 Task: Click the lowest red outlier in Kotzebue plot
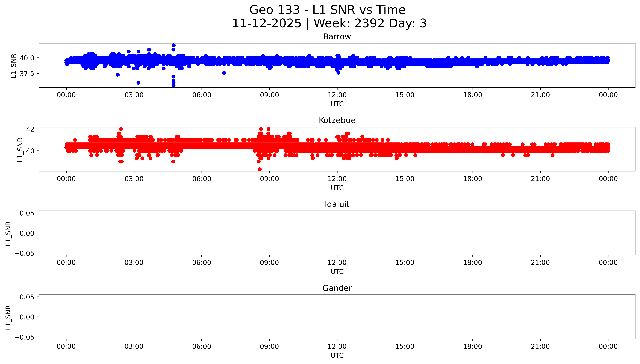click(x=260, y=169)
